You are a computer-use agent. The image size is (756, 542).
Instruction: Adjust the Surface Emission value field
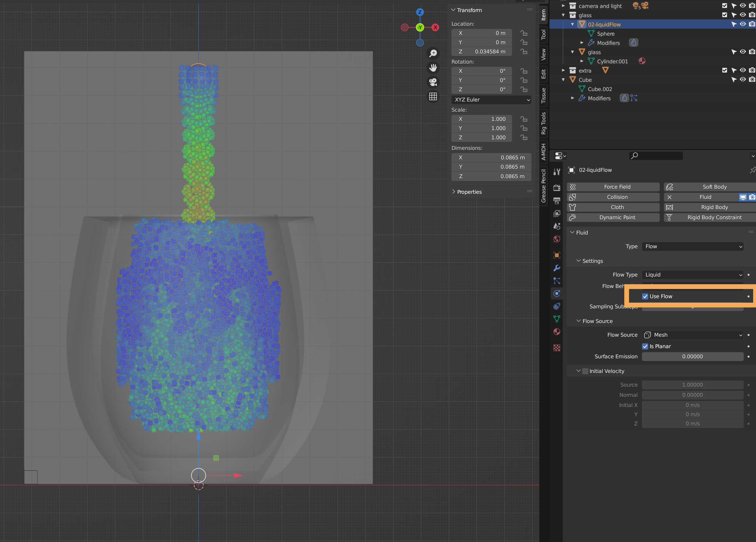(692, 356)
